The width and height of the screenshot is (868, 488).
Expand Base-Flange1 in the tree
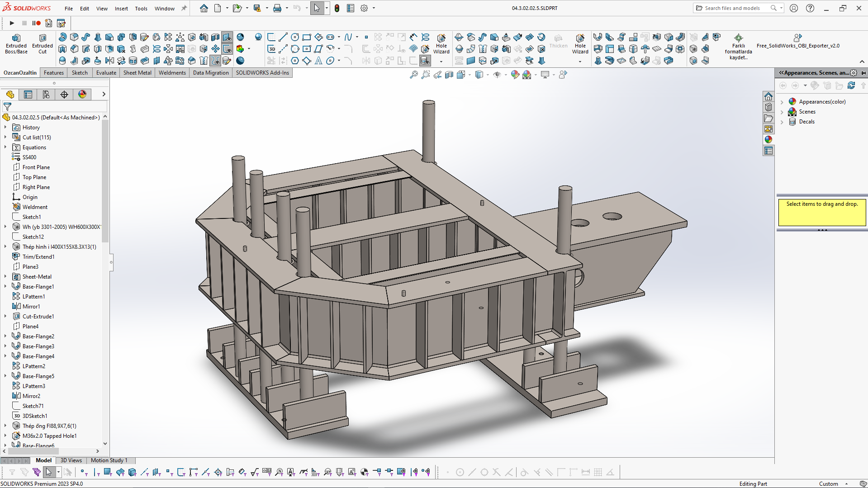(5, 287)
